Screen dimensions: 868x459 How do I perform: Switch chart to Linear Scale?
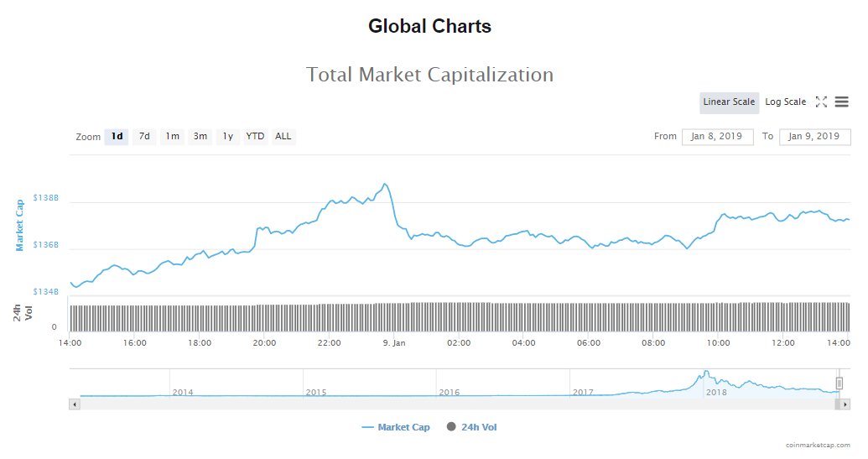(x=729, y=102)
